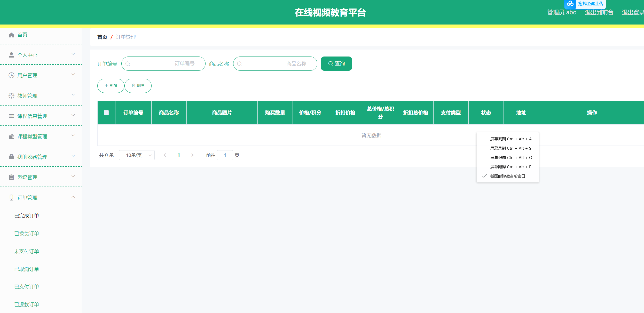
Task: Click the 首页 home icon in sidebar
Action: tap(12, 35)
